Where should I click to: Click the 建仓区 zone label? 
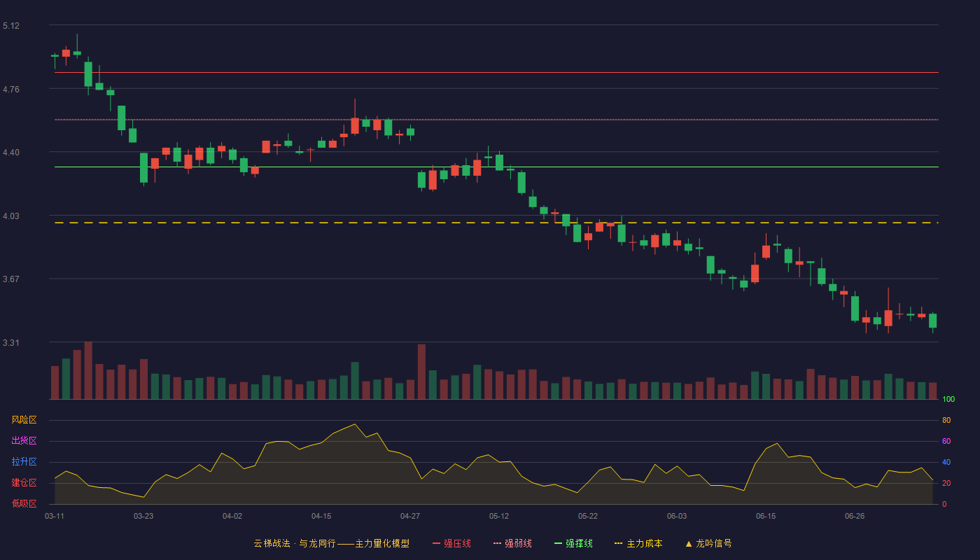[24, 483]
